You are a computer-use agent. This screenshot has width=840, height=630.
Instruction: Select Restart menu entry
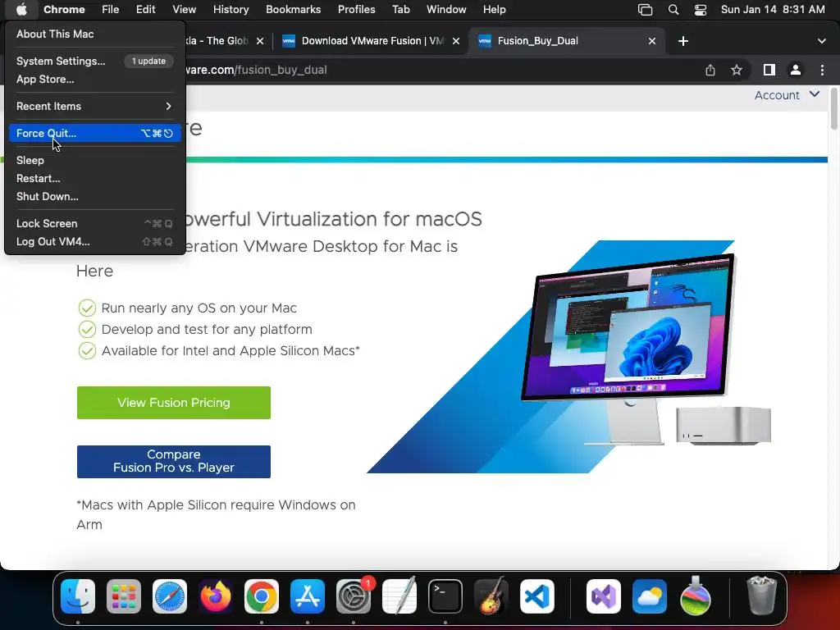point(95,178)
